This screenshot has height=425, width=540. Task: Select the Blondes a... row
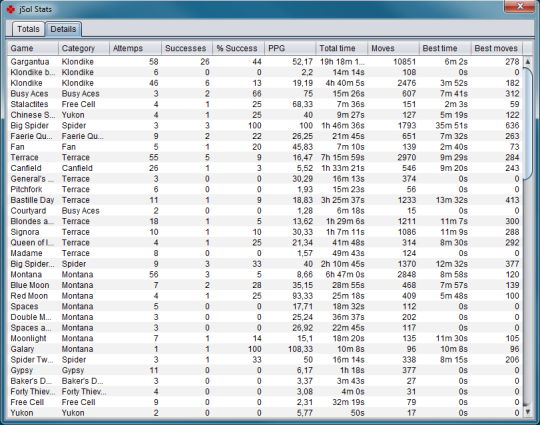265,221
